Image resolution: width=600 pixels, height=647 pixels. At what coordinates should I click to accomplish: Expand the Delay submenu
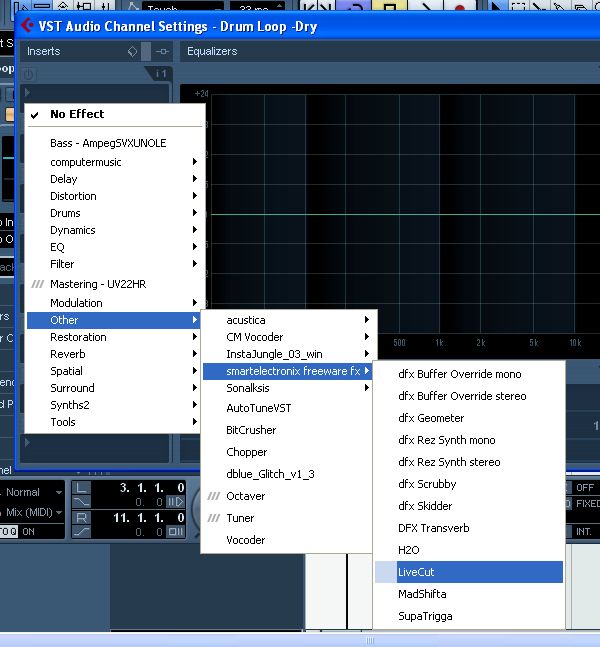coord(115,179)
